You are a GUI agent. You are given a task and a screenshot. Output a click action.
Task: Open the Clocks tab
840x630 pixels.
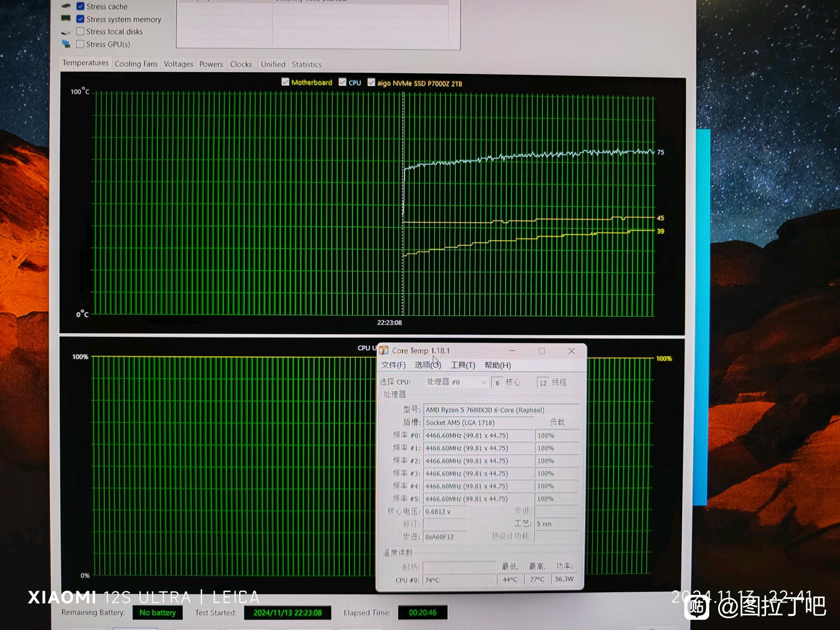[x=241, y=64]
